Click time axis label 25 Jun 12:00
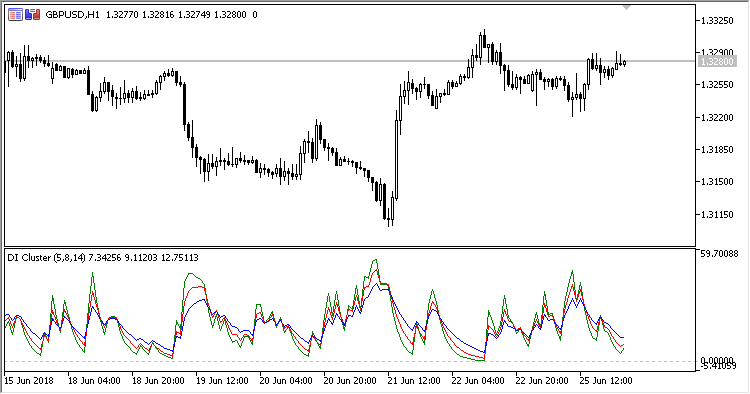Image resolution: width=750 pixels, height=394 pixels. click(606, 381)
